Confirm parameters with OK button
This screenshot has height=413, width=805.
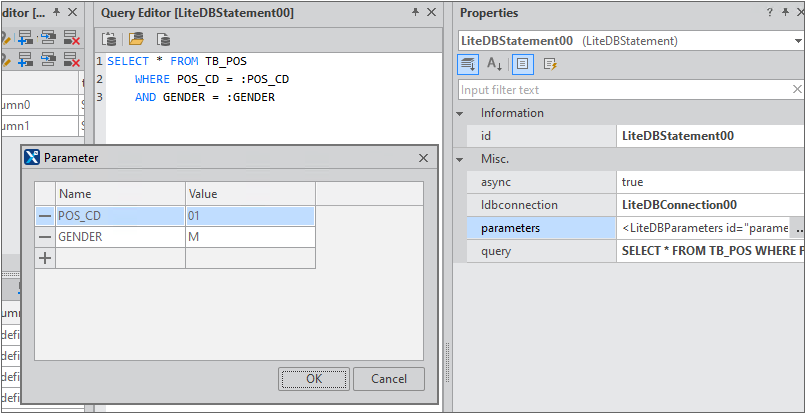tap(314, 379)
